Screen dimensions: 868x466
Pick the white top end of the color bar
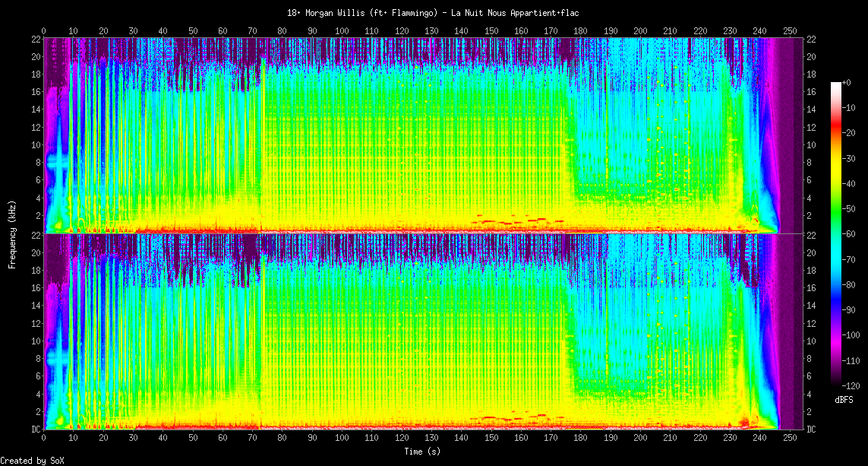click(836, 84)
